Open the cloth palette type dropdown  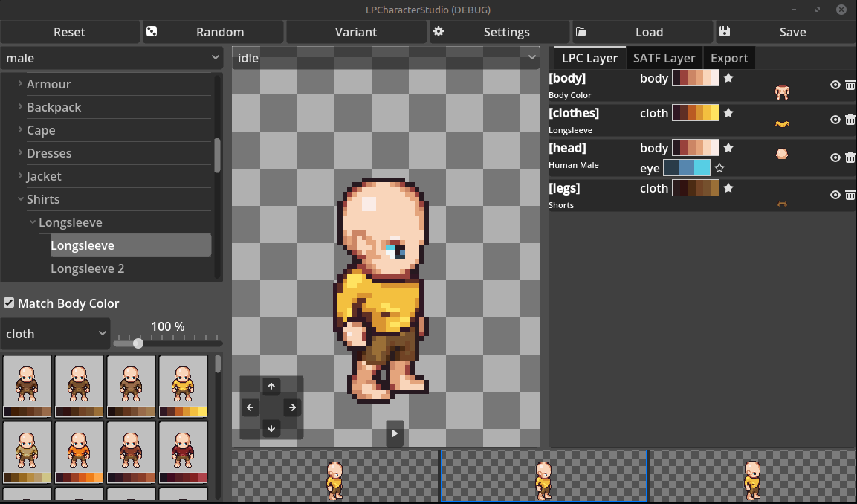(x=55, y=334)
